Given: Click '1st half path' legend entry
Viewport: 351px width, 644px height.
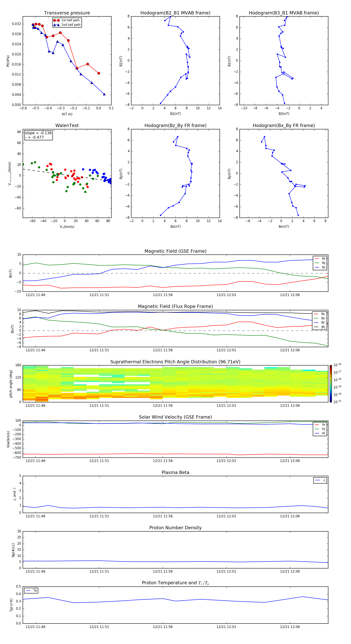Looking at the screenshot, I should 66,20.
